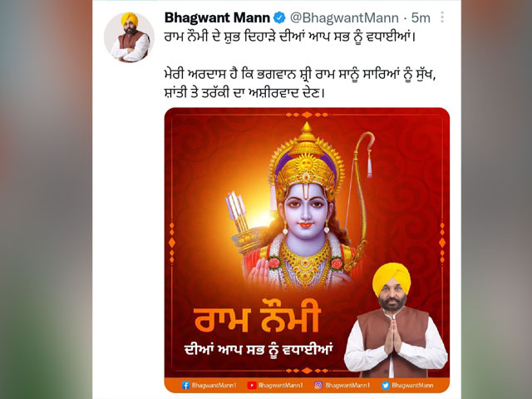Click the white ਦੀਆਂ ਆਪ ਸਭ ਨੂੰ ਵਧਾਈਆਂ subtitle text
The height and width of the screenshot is (399, 532).
[259, 349]
